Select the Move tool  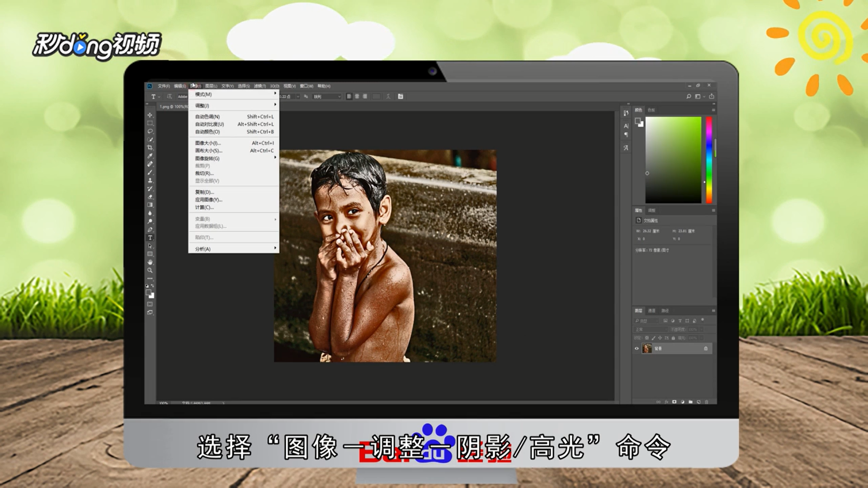(x=150, y=115)
